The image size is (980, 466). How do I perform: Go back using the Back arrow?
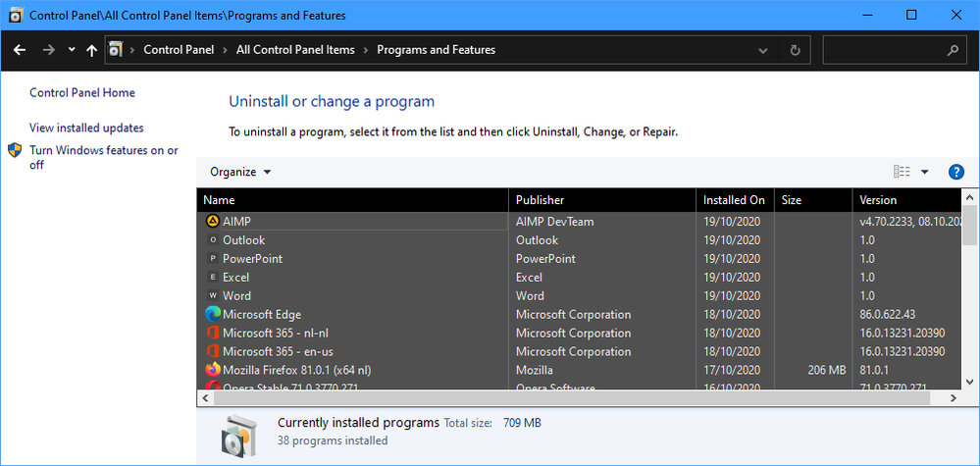click(x=20, y=50)
